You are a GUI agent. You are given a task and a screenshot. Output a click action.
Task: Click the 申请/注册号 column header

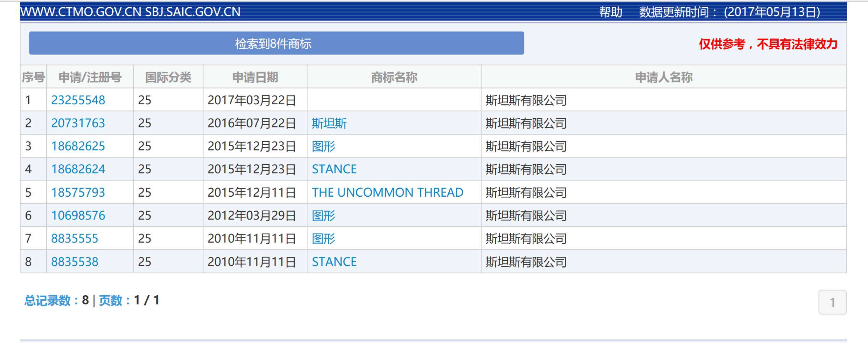point(90,77)
